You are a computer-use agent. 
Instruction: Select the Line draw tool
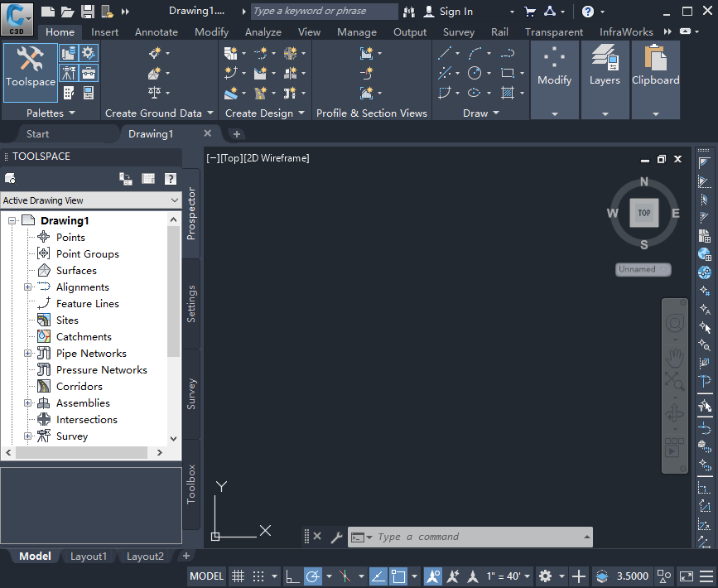(445, 54)
